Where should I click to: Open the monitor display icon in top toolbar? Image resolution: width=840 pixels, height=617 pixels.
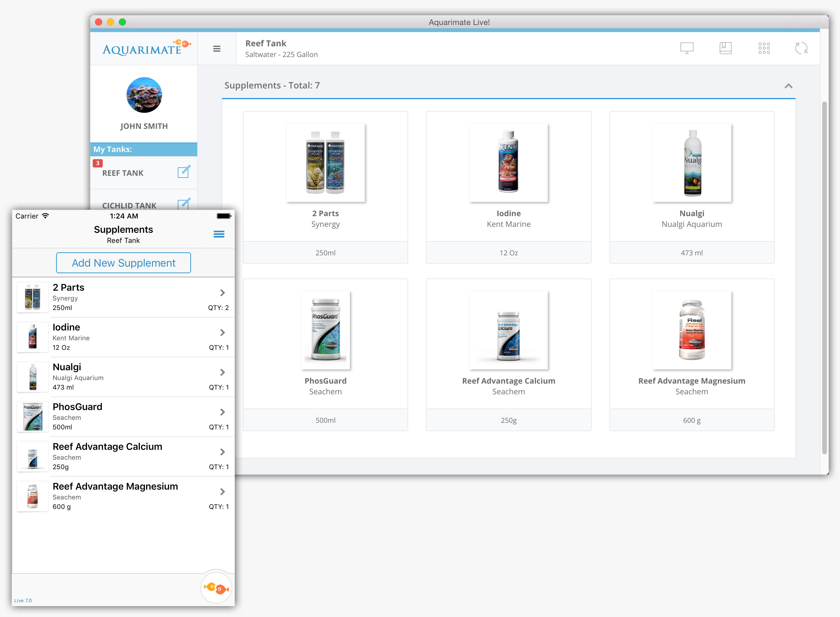[x=687, y=48]
